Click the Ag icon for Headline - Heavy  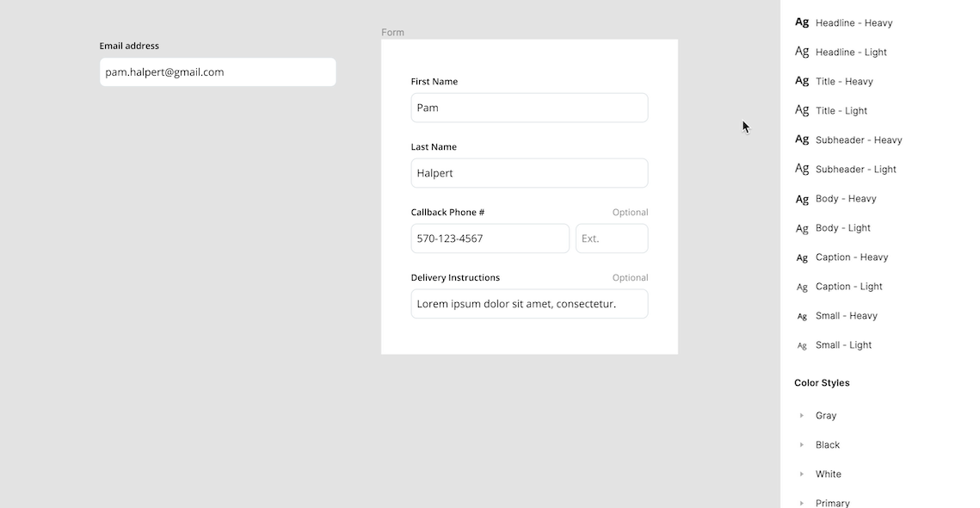(x=802, y=22)
